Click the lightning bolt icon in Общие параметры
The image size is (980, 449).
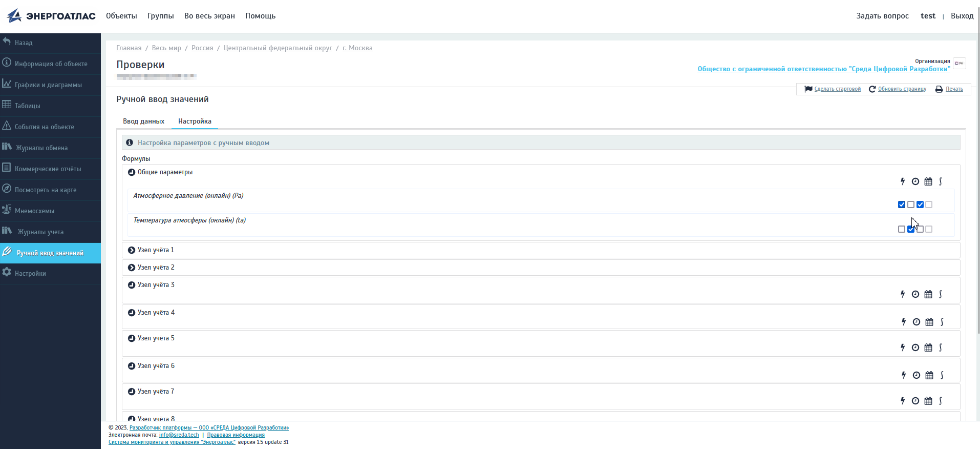click(903, 181)
